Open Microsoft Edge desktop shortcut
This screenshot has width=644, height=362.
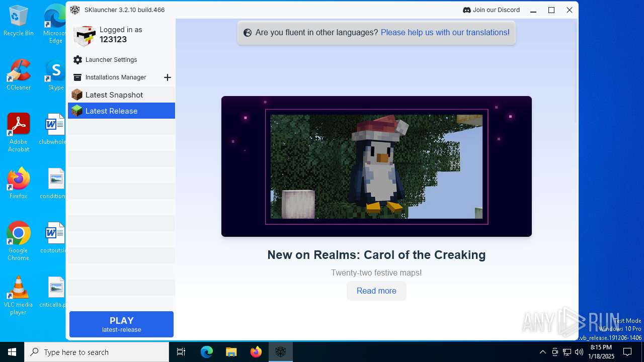55,25
